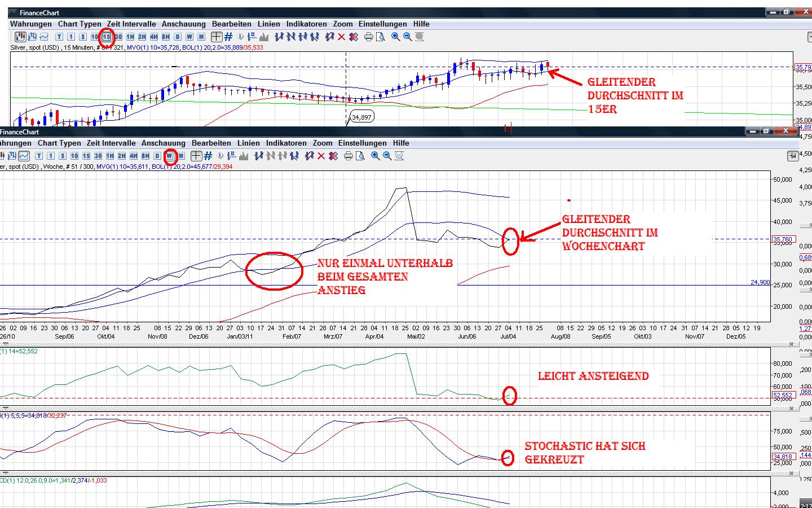Select monthly M interval in weekly window

tap(181, 156)
